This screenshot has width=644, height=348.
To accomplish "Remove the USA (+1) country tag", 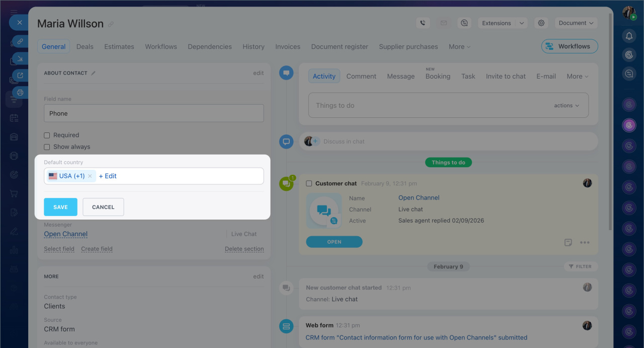I will (x=90, y=176).
